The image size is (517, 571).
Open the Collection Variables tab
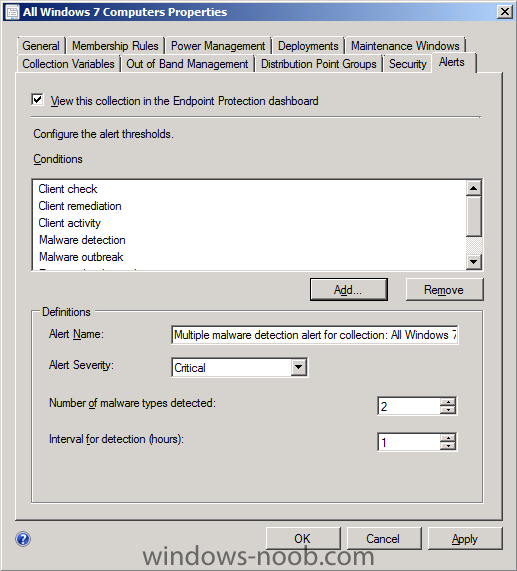(68, 64)
